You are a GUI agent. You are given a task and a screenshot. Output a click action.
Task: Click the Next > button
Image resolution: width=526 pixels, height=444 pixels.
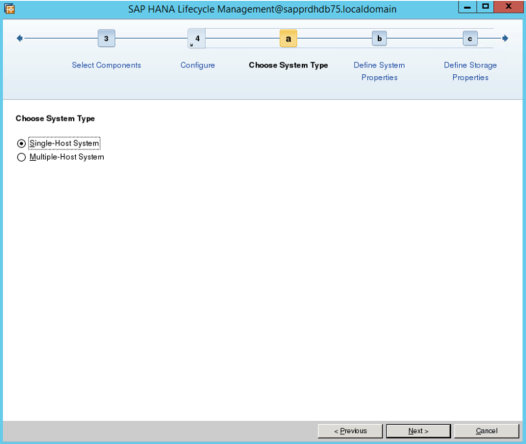[x=418, y=431]
